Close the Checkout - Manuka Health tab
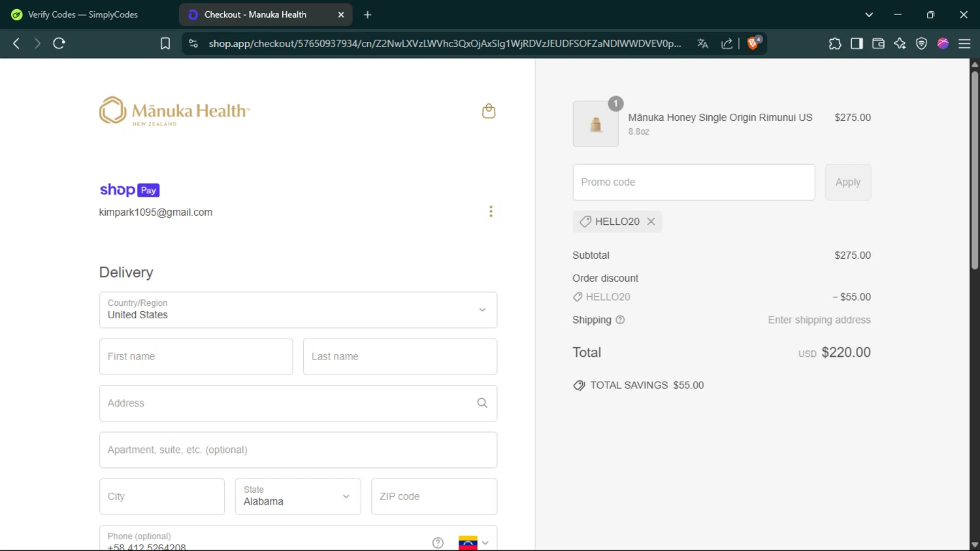Image resolution: width=980 pixels, height=551 pixels. click(x=341, y=14)
